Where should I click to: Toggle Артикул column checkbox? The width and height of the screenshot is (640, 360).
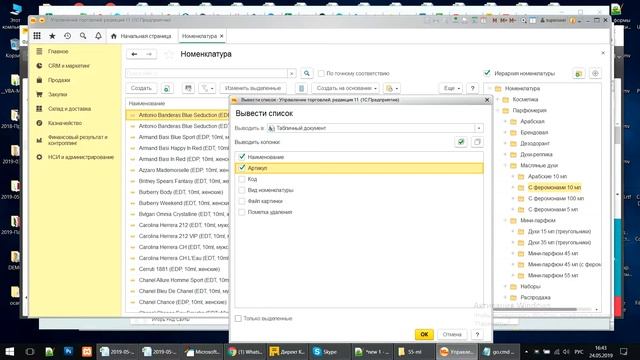242,168
